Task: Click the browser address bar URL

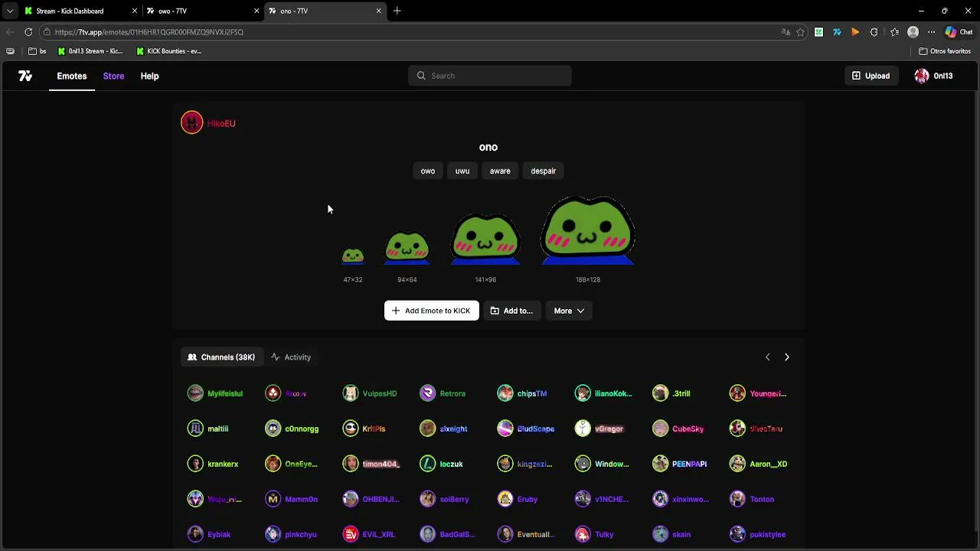Action: pyautogui.click(x=149, y=32)
